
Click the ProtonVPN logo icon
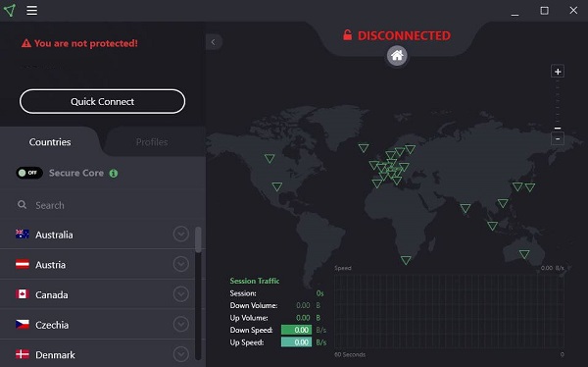[10, 10]
